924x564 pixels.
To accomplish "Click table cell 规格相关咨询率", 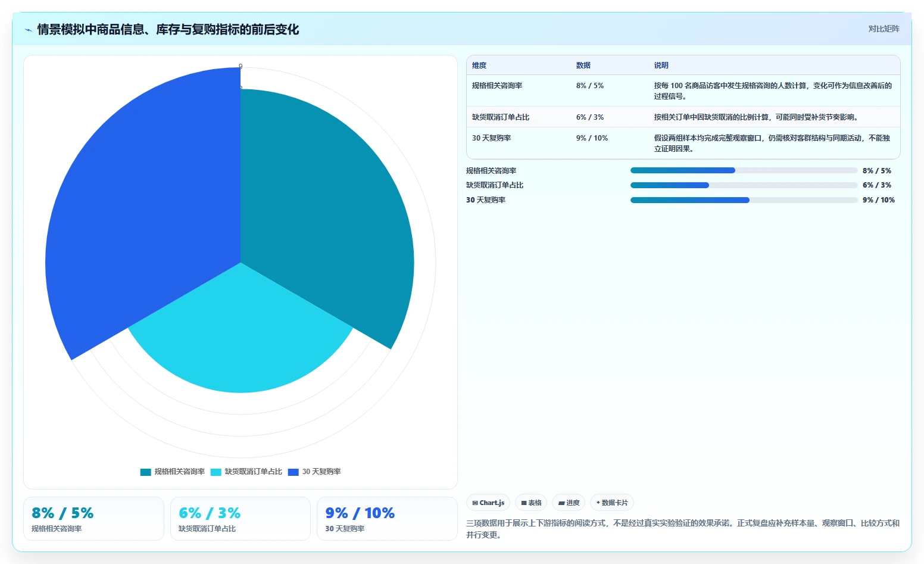I will [497, 86].
